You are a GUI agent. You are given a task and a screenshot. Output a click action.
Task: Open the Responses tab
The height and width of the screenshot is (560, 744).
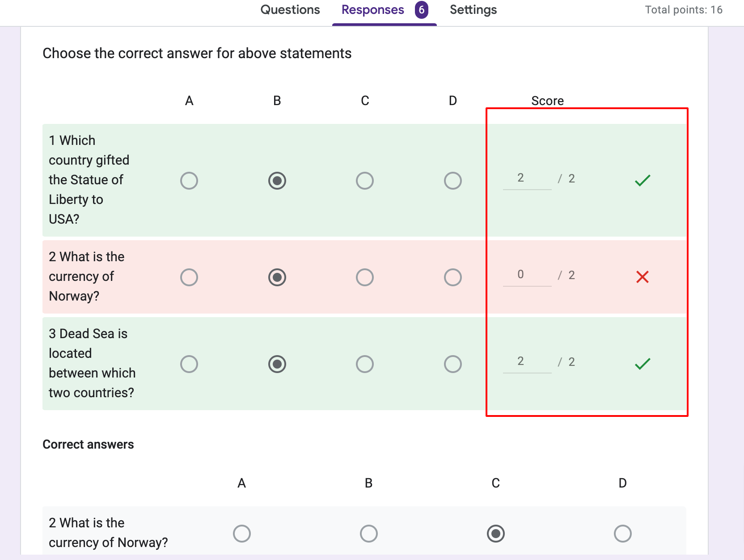[x=372, y=9]
